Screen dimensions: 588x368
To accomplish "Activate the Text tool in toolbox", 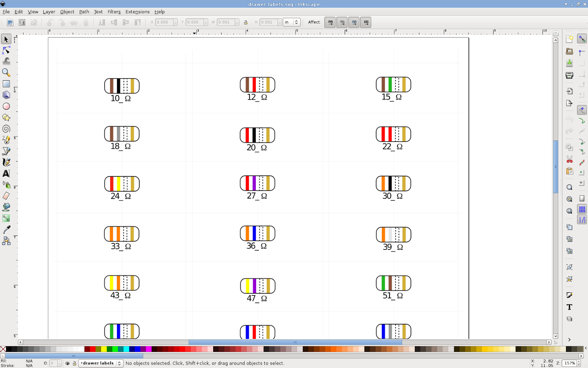I will [6, 173].
